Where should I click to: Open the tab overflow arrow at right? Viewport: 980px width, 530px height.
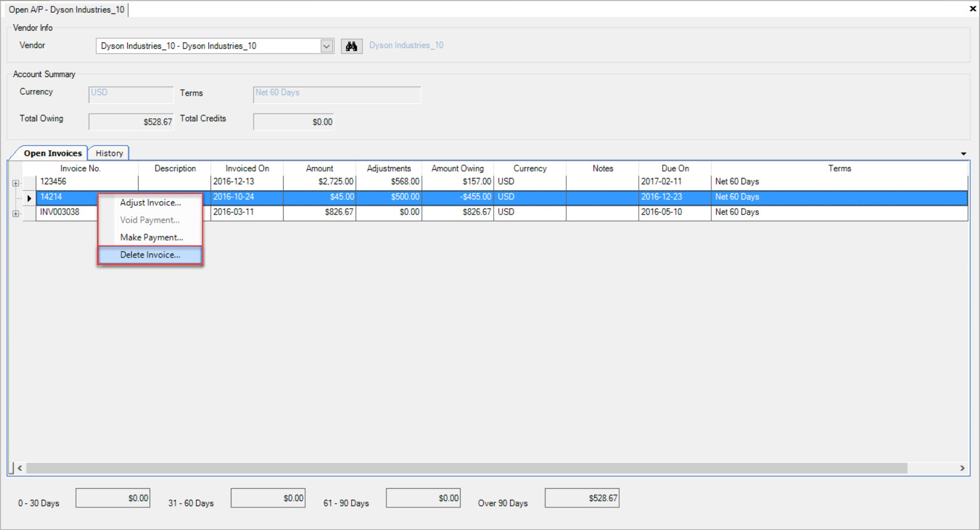pos(964,154)
